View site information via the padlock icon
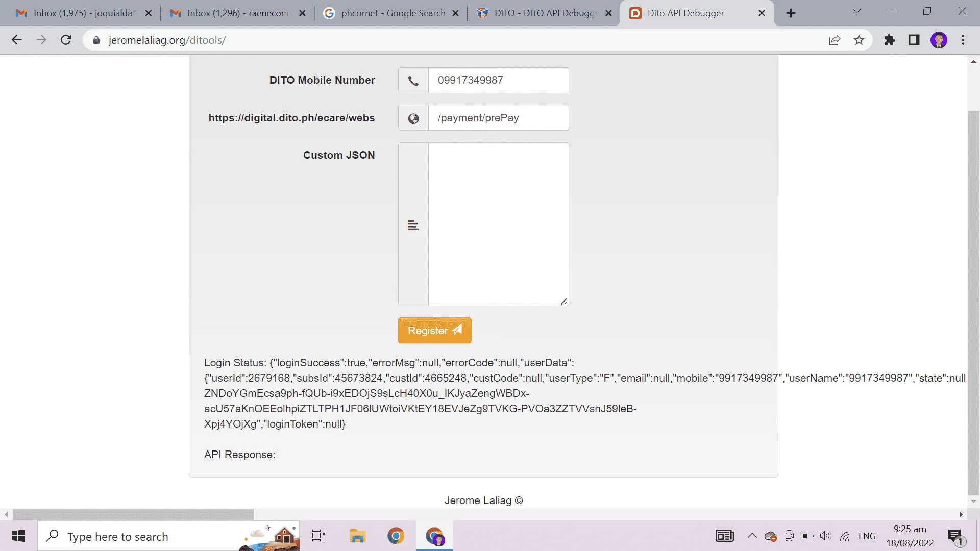This screenshot has width=980, height=551. (x=96, y=40)
